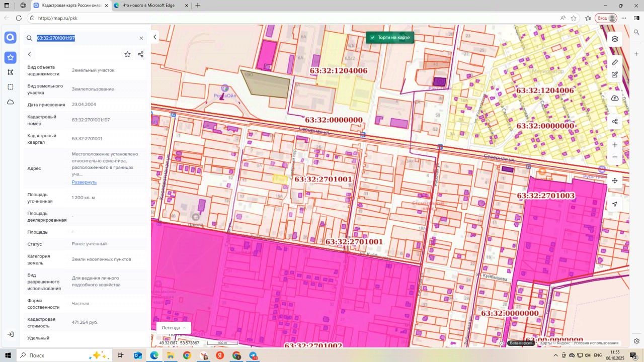
Task: Click 'Развернуть' to expand the address
Action: [84, 182]
